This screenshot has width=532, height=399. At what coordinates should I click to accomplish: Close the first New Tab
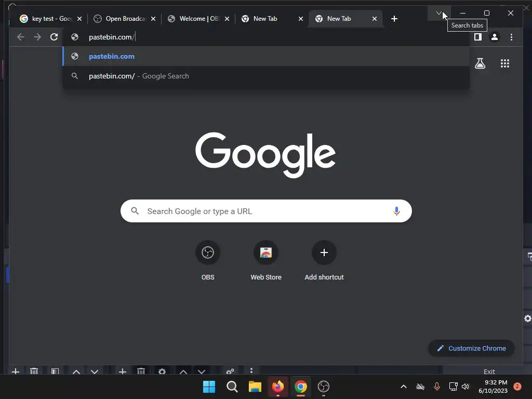pos(301,19)
